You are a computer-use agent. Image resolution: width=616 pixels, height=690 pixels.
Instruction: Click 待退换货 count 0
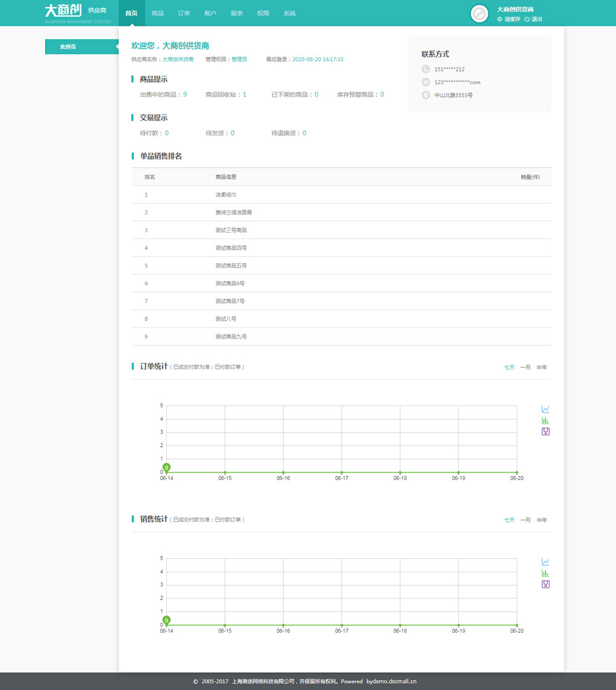(x=304, y=133)
